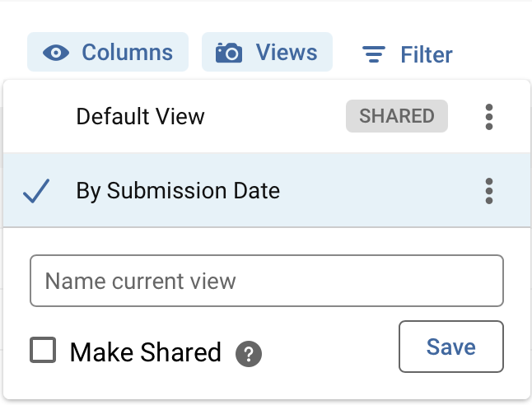The image size is (532, 405).
Task: Click the Views label text
Action: tap(286, 53)
